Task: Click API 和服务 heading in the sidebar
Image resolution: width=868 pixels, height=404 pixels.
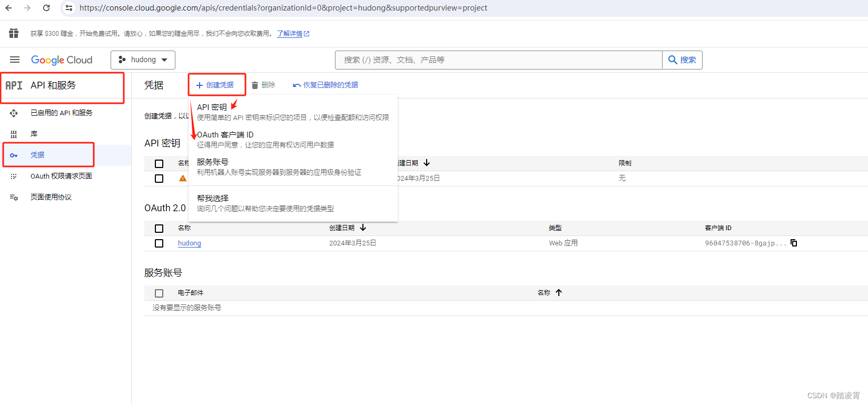Action: [53, 85]
